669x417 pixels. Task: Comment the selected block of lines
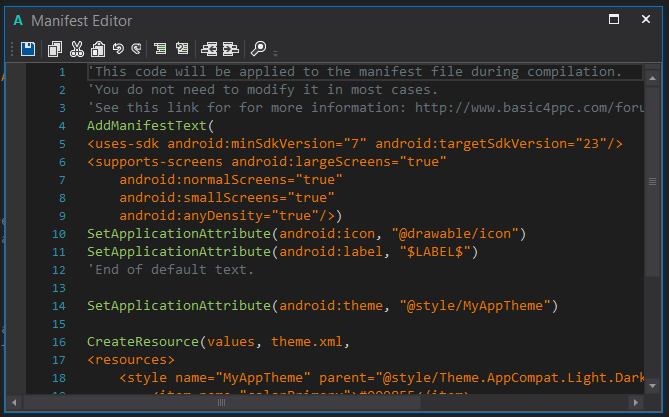160,49
